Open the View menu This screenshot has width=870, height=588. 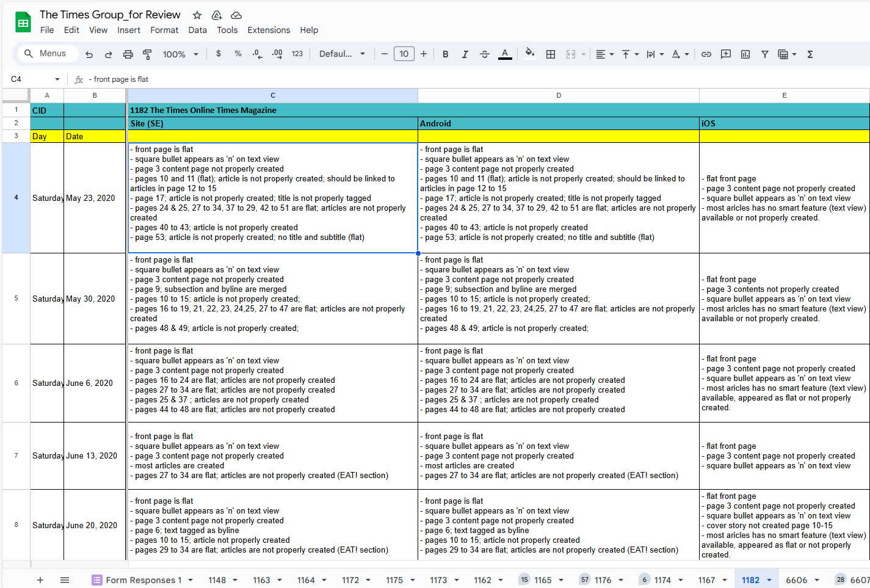[x=98, y=30]
